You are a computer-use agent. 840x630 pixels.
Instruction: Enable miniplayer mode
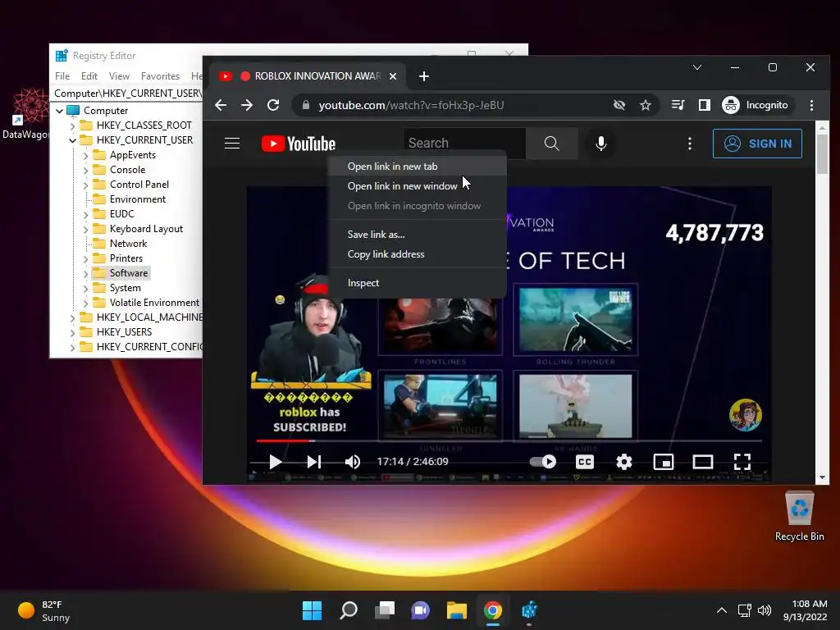(663, 462)
